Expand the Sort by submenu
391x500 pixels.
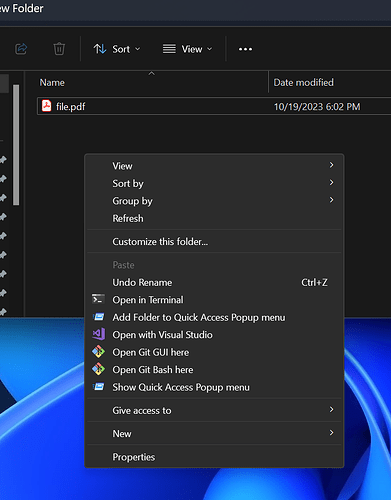tap(215, 183)
